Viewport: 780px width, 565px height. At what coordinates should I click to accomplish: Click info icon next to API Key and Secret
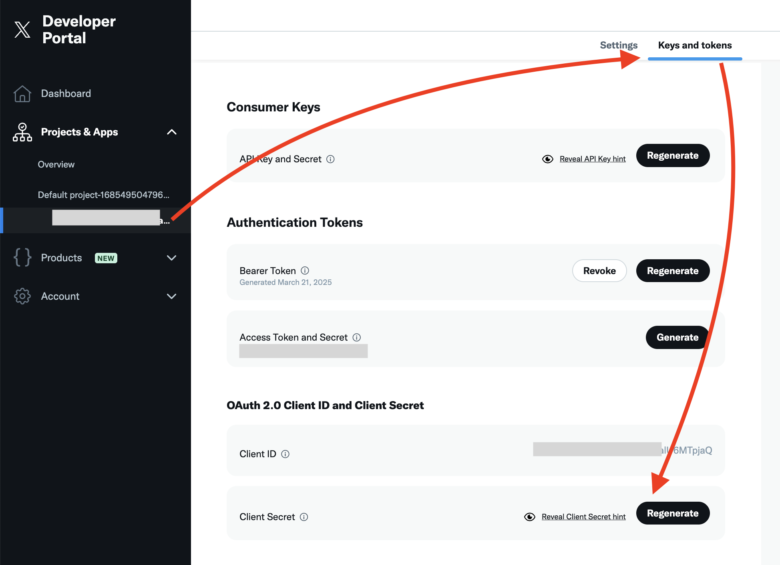click(x=330, y=159)
